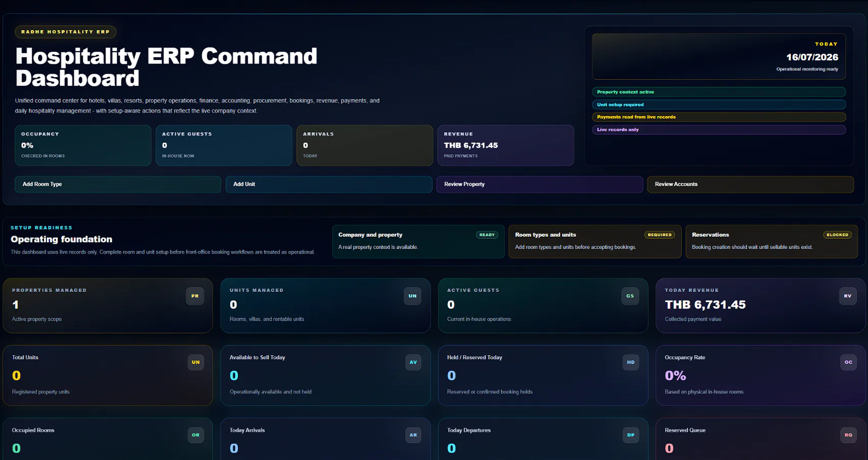868x460 pixels.
Task: Click the AV icon on Available to Sell card
Action: [413, 362]
